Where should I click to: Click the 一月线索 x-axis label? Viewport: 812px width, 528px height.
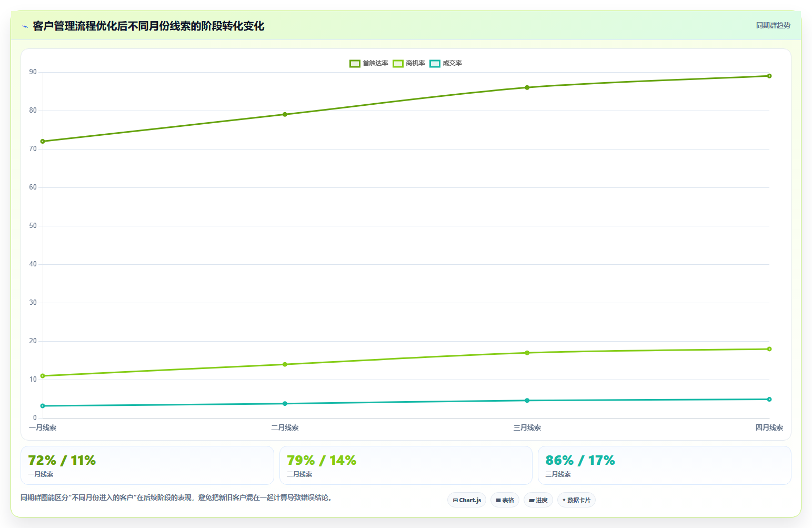(43, 427)
